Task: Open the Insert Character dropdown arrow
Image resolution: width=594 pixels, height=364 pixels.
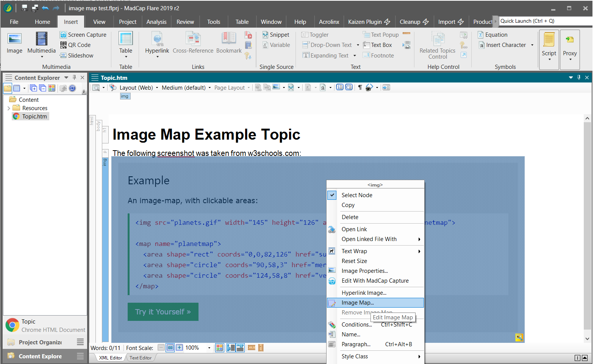Action: 532,45
